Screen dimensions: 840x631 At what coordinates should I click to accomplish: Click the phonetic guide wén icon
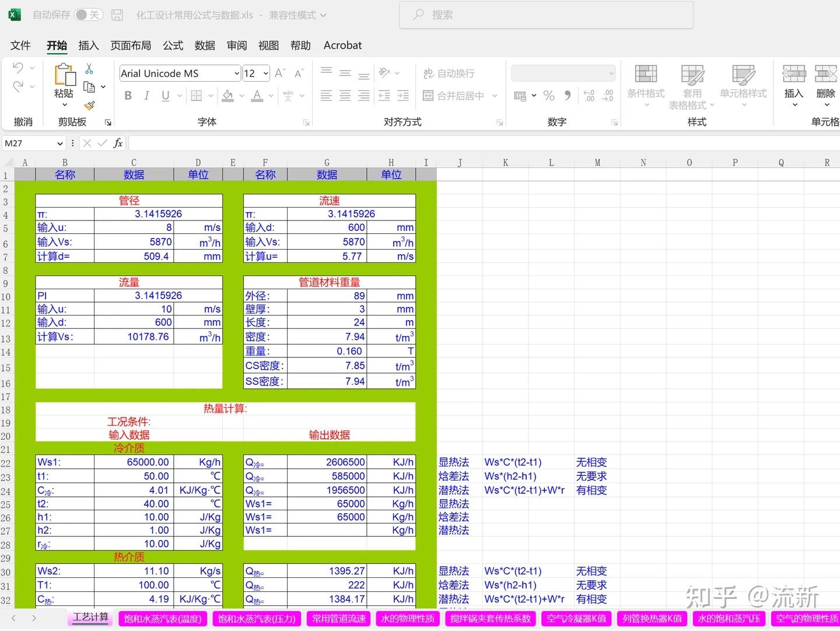pyautogui.click(x=288, y=96)
